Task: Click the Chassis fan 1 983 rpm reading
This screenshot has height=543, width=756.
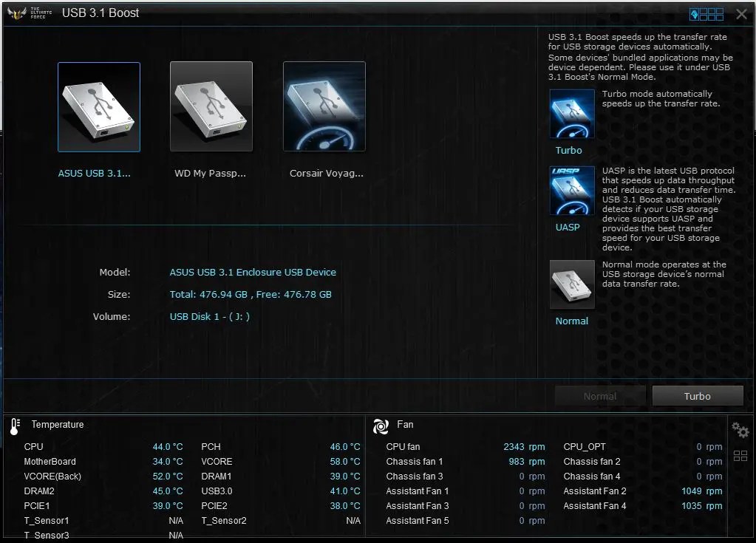Action: [526, 462]
